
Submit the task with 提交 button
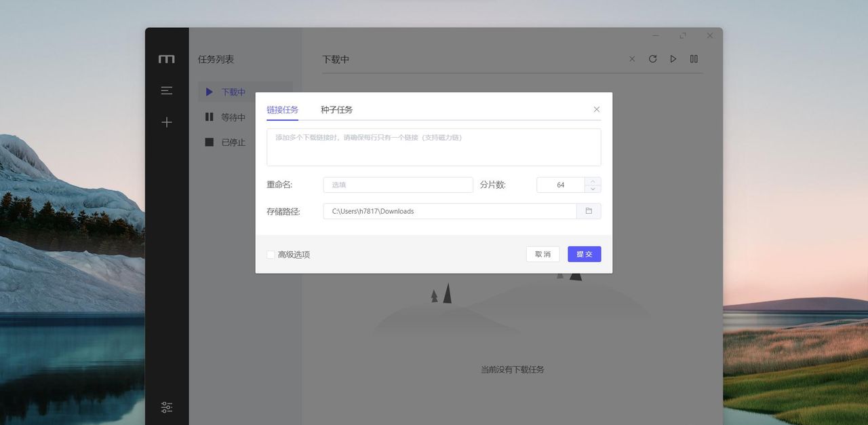coord(584,254)
